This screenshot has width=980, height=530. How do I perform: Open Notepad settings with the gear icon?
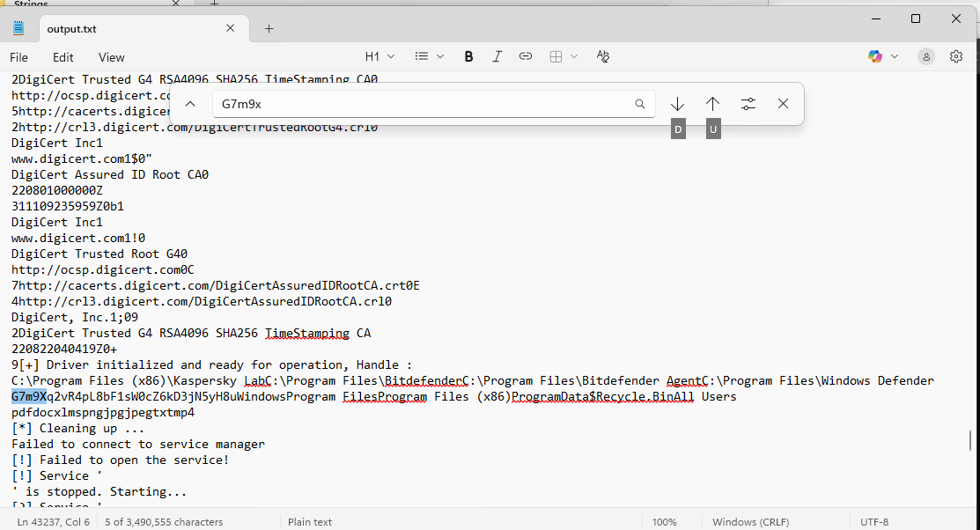(x=956, y=56)
